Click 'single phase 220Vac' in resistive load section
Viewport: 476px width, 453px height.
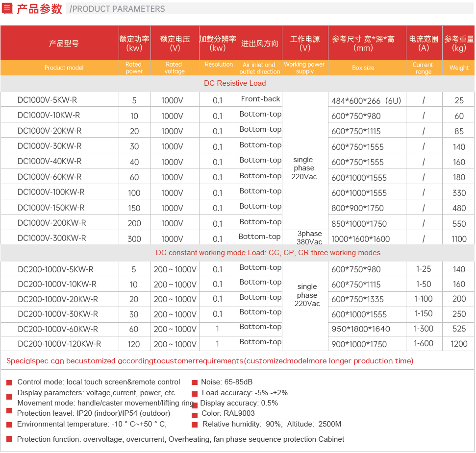tap(304, 168)
